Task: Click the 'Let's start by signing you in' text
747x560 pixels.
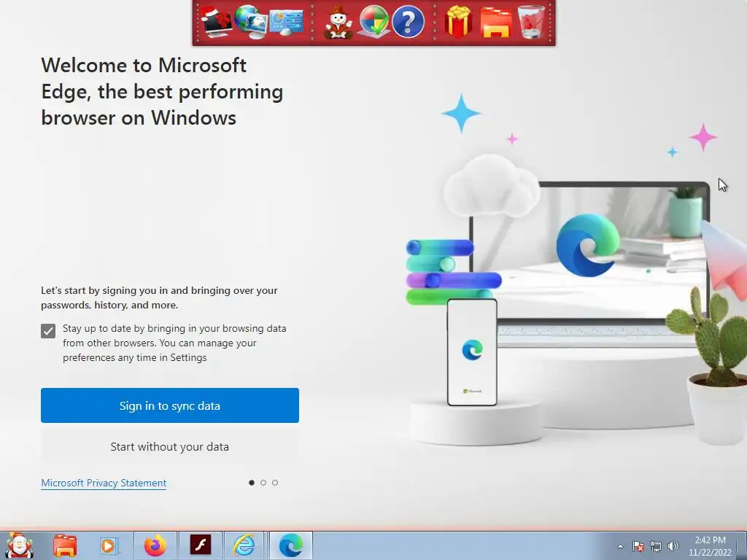Action: point(159,297)
